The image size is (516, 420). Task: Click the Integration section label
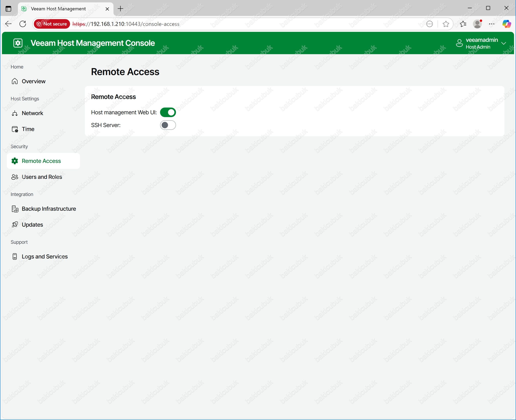coord(22,194)
